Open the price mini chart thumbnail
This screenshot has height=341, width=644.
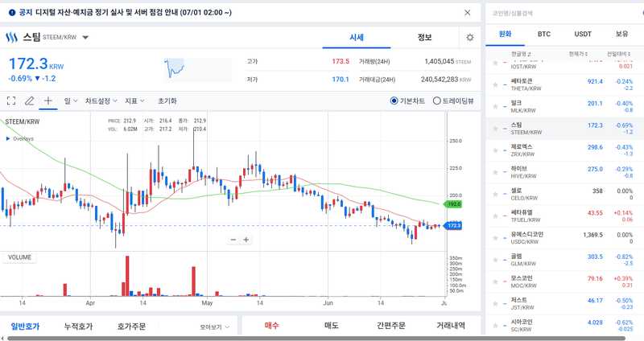198,70
